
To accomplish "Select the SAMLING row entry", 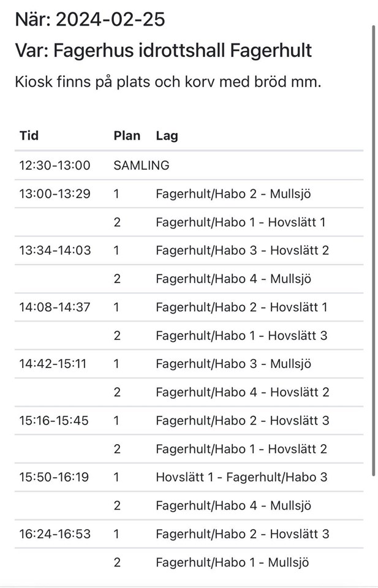I will point(142,165).
